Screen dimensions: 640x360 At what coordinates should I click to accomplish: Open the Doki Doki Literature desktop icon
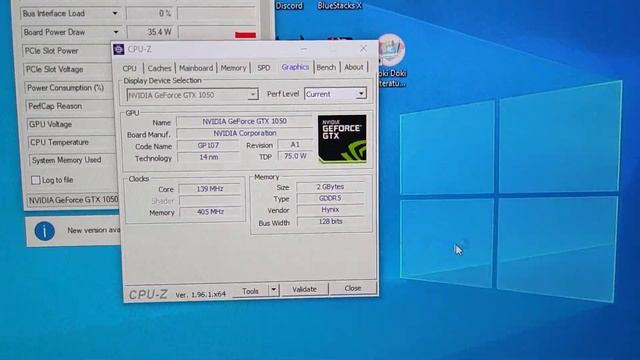tap(392, 61)
